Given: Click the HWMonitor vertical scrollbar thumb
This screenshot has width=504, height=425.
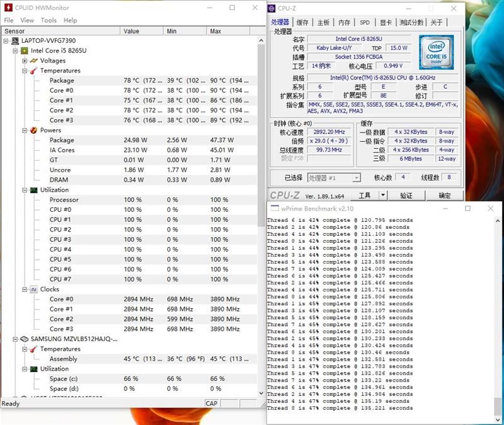Looking at the screenshot, I should coord(261,135).
